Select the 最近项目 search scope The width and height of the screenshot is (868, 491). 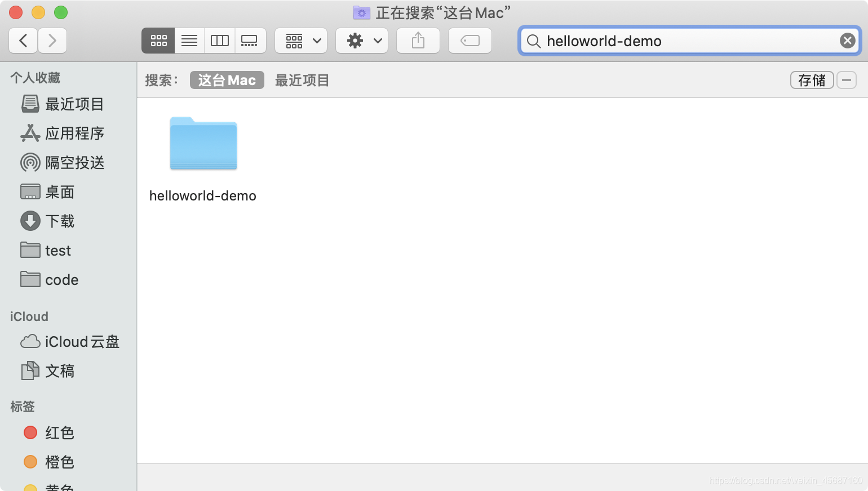[302, 80]
